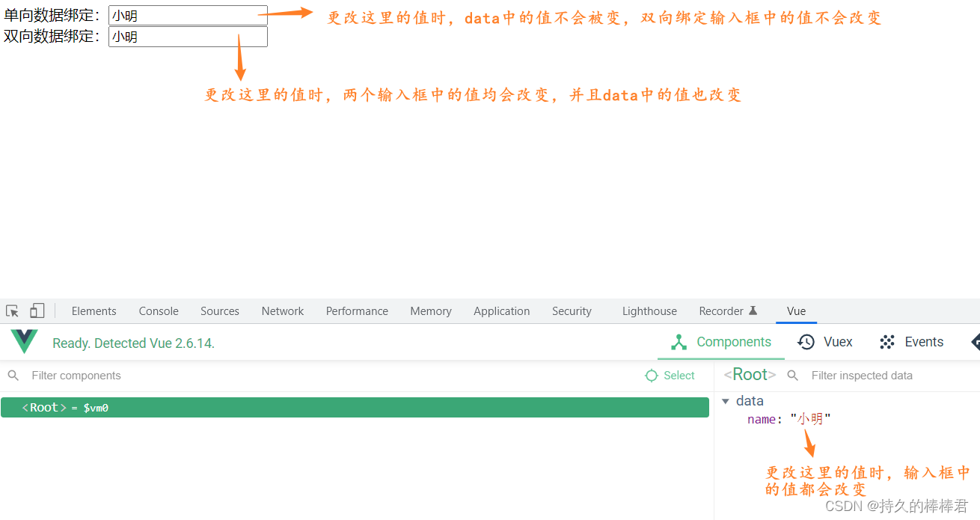980x520 pixels.
Task: Click the name property key
Action: click(x=762, y=419)
